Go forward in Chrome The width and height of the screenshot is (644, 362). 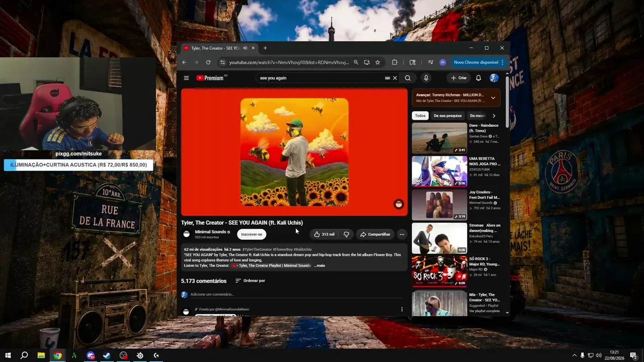point(196,62)
